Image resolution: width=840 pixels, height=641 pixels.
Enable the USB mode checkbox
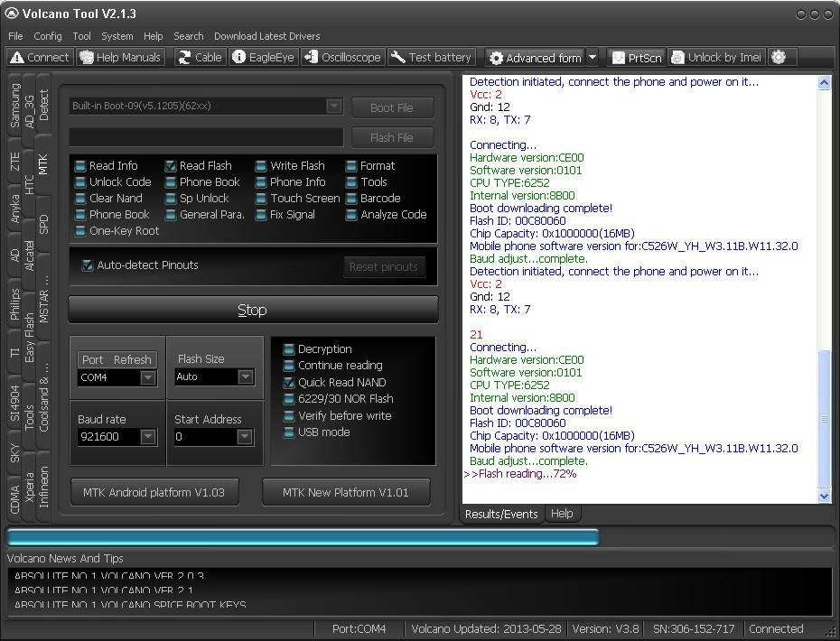[x=289, y=432]
